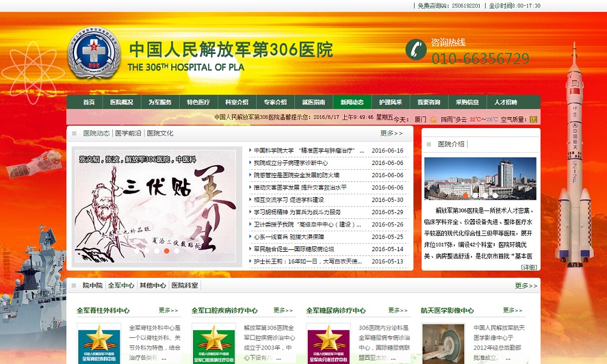Click the 三伏贴 slideshow banner image
607x364 pixels.
(x=155, y=206)
